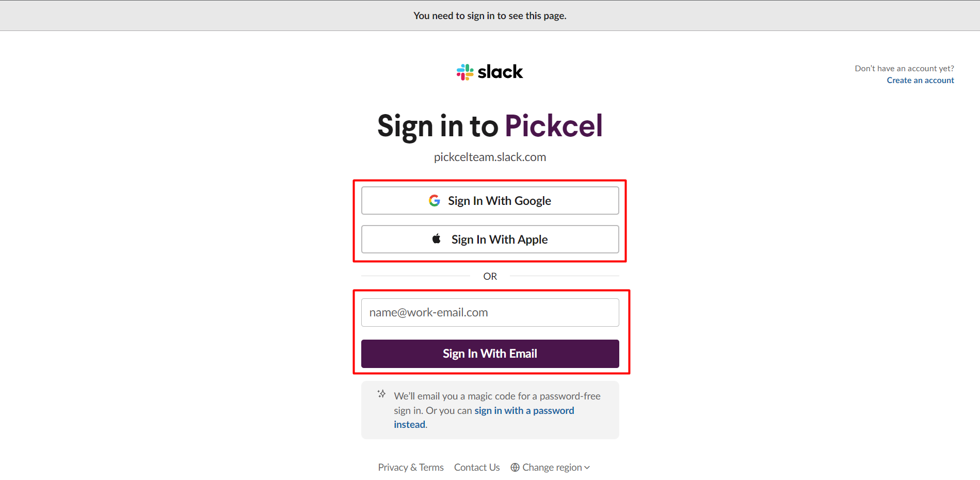Select Sign In With Google

pyautogui.click(x=490, y=200)
